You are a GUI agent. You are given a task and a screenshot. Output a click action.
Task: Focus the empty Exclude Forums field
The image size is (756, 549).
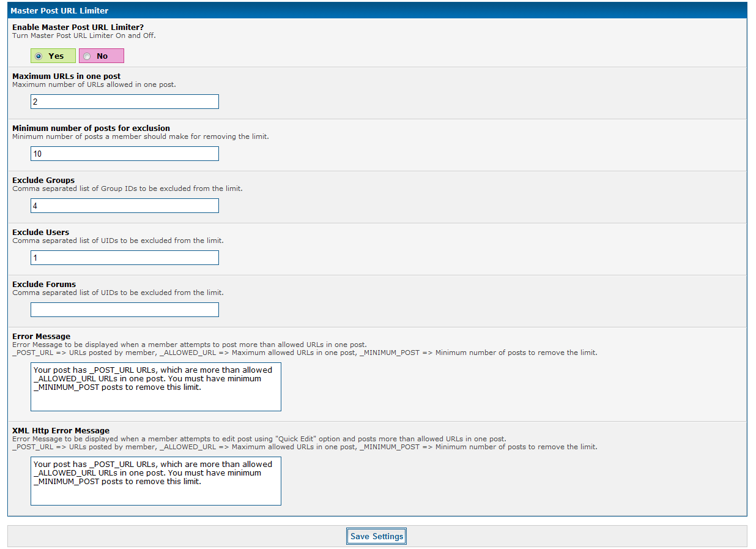point(124,310)
